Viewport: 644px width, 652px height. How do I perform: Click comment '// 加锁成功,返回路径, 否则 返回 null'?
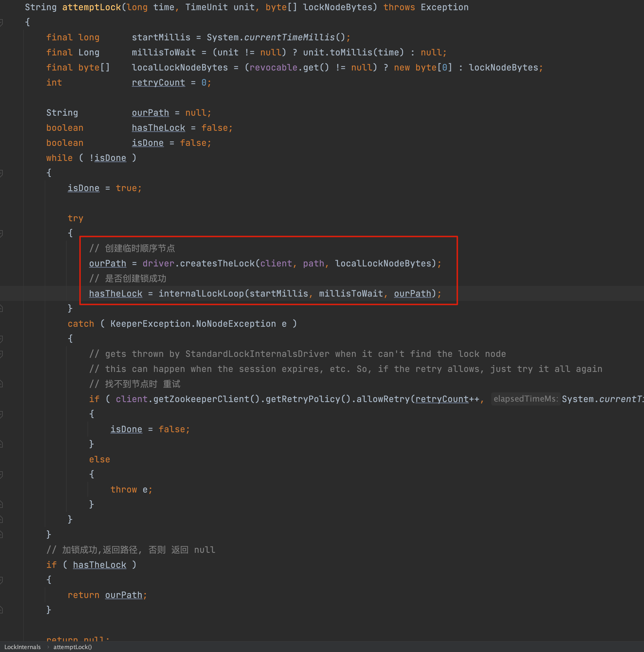pos(131,550)
